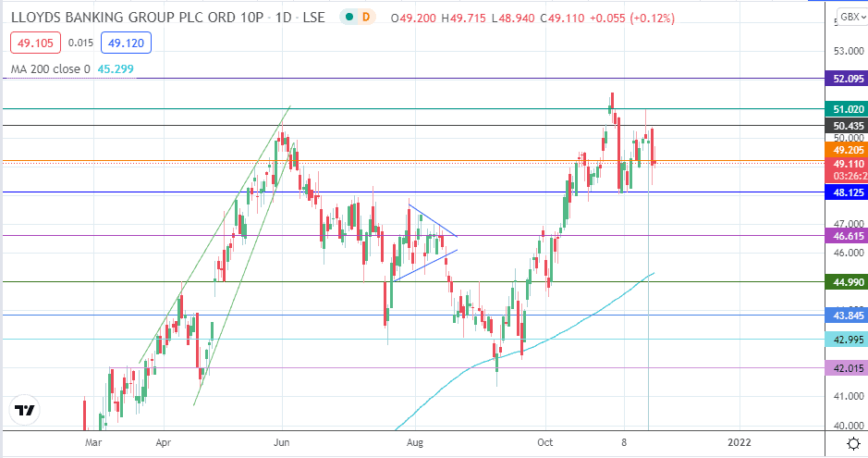Click the MA 200 value 45.299
This screenshot has width=868, height=458.
pos(116,69)
